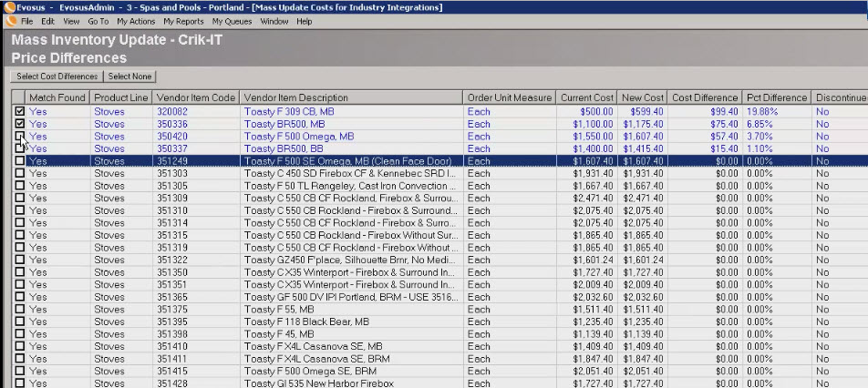Check the item 351322 row checkbox
The height and width of the screenshot is (388, 868).
[20, 260]
